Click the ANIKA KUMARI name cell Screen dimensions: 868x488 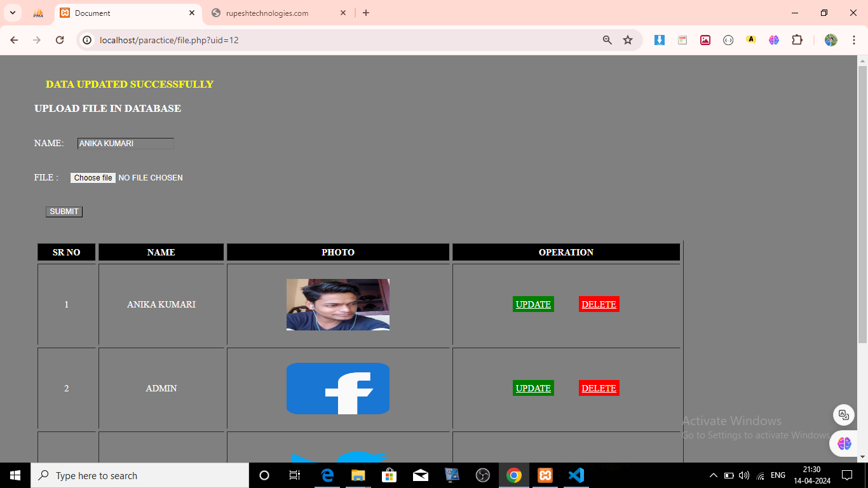click(x=161, y=304)
